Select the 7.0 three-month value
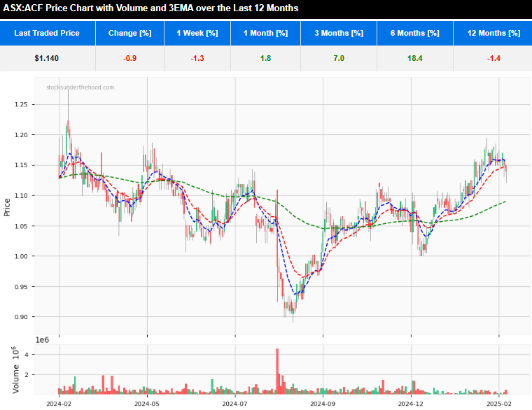The height and width of the screenshot is (410, 532). click(x=339, y=58)
